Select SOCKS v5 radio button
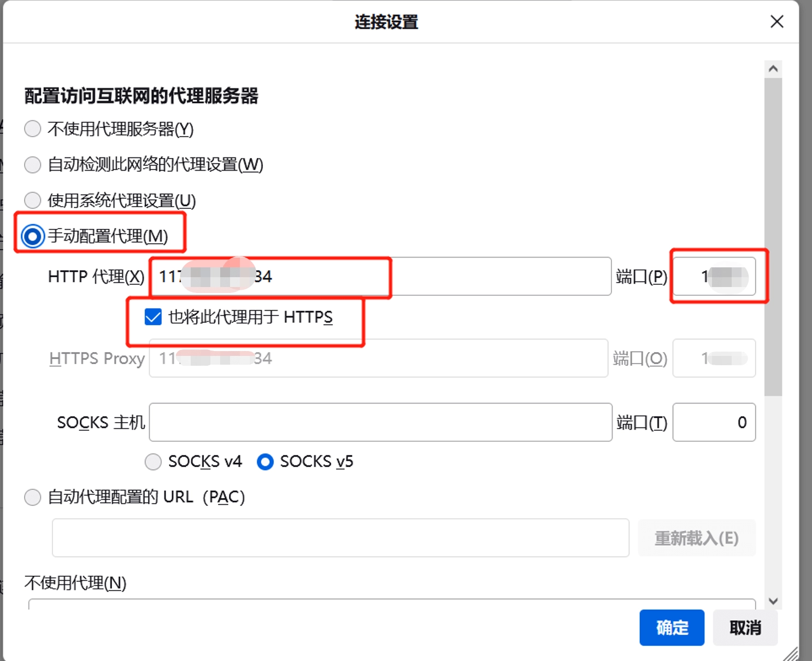 (265, 462)
